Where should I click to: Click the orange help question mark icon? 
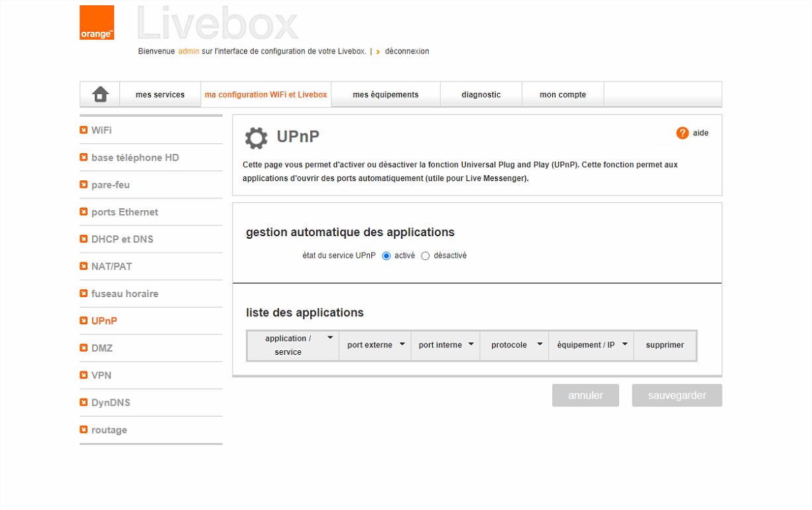[x=683, y=133]
